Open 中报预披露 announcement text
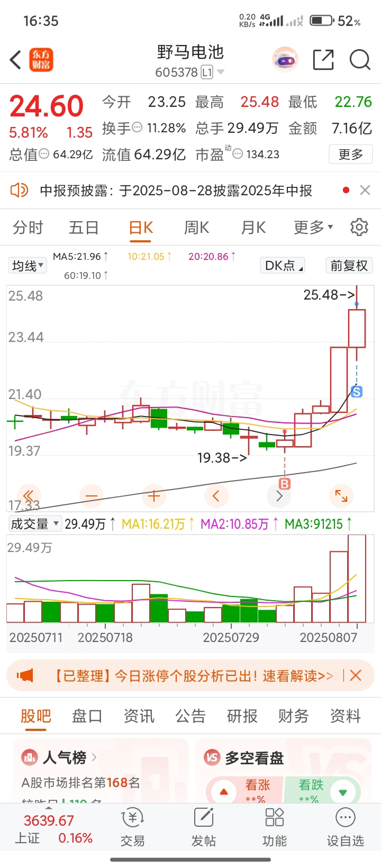This screenshot has width=381, height=868. [x=176, y=190]
